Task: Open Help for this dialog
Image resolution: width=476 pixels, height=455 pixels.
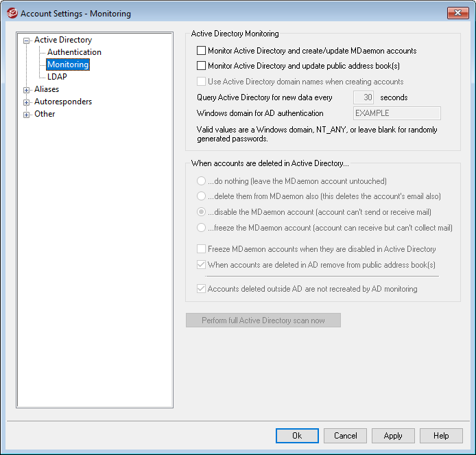Action: pyautogui.click(x=441, y=436)
